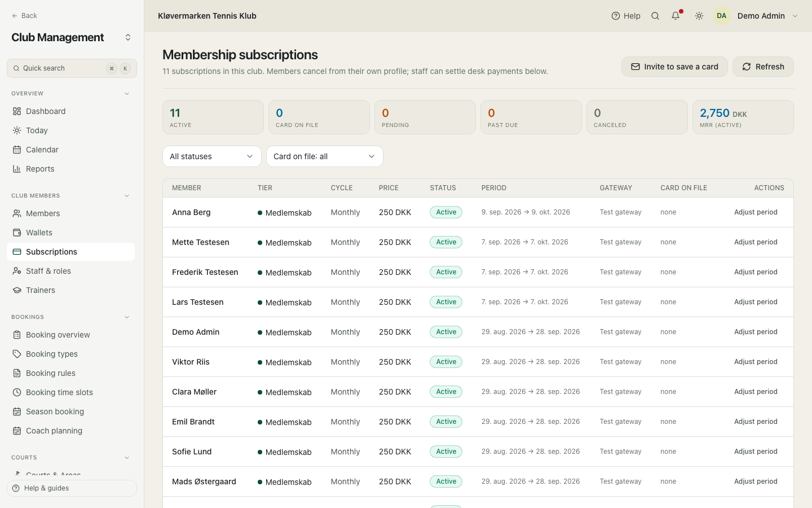Image resolution: width=812 pixels, height=508 pixels.
Task: Open the Wallets page
Action: pyautogui.click(x=70, y=233)
